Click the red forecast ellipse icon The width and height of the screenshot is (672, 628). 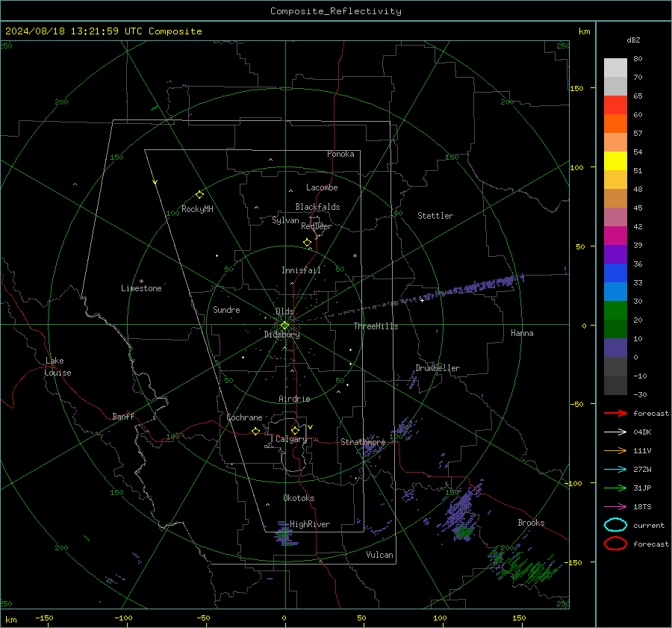tap(615, 544)
